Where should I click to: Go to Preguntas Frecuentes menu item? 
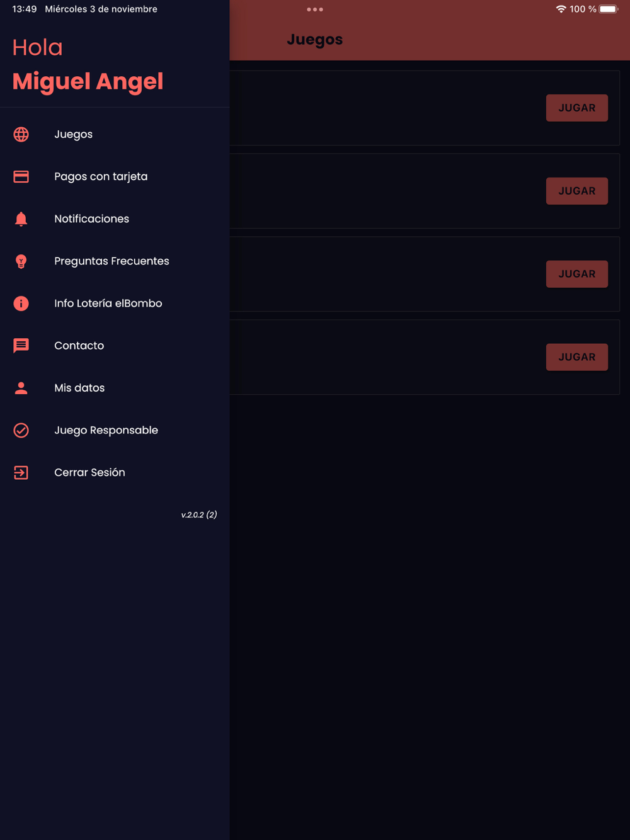(x=112, y=261)
